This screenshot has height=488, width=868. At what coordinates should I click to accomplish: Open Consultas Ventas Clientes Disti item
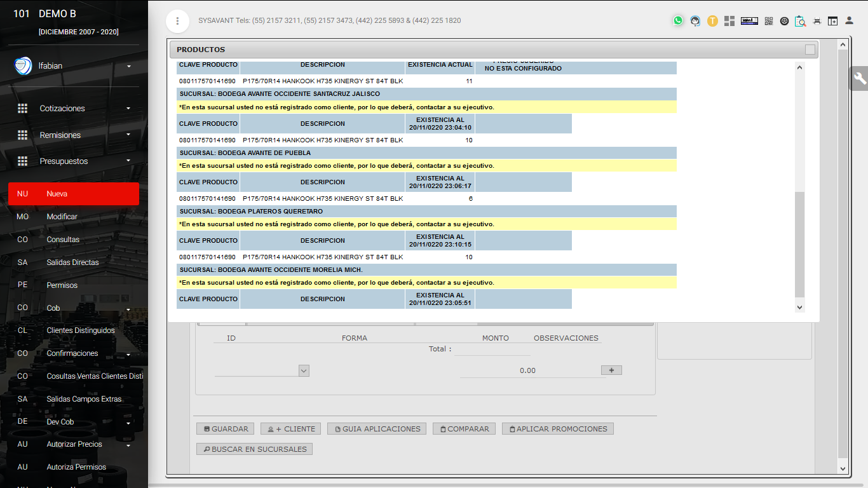(x=74, y=376)
